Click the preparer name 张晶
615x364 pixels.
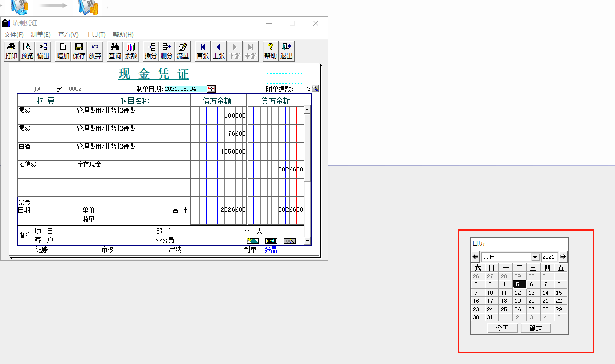(x=271, y=250)
